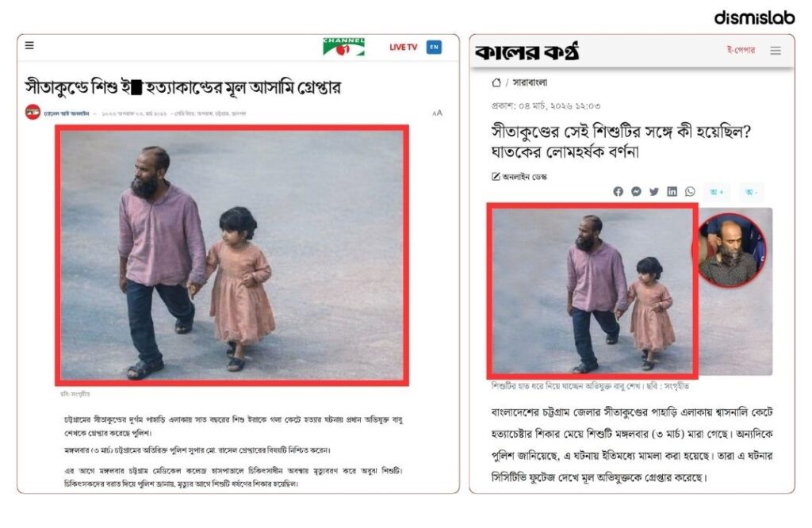
Task: Click the paragraph starting বাংলাদেশের চট্টগ্রাম জেলার
Action: pyautogui.click(x=632, y=445)
